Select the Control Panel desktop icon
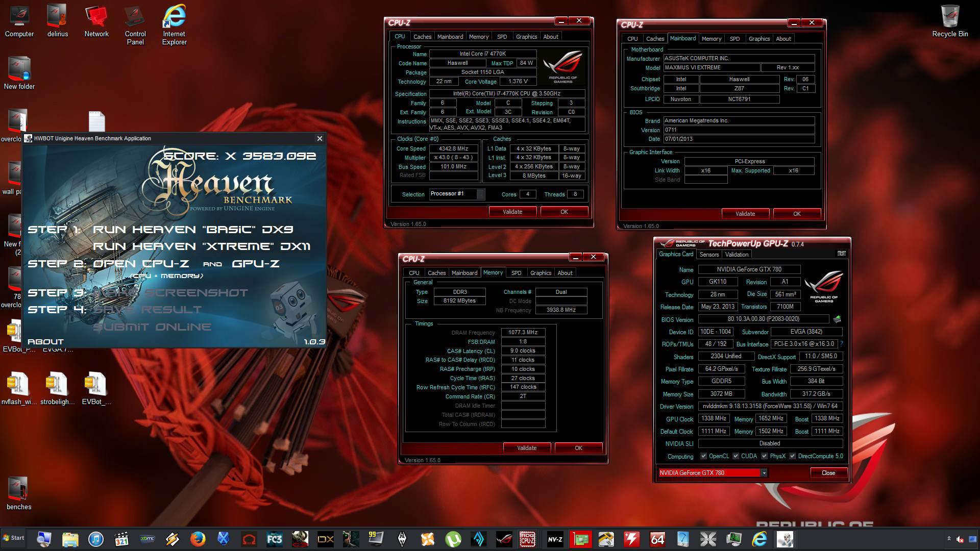980x551 pixels. tap(135, 24)
